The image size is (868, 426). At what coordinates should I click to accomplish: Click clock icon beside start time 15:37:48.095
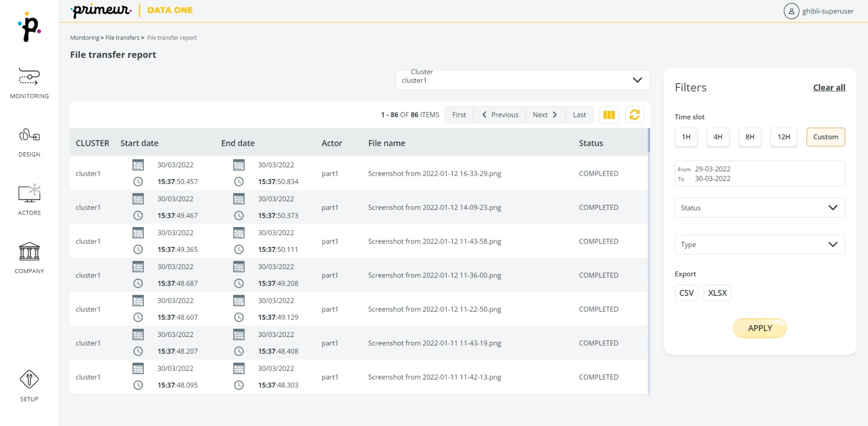[138, 385]
